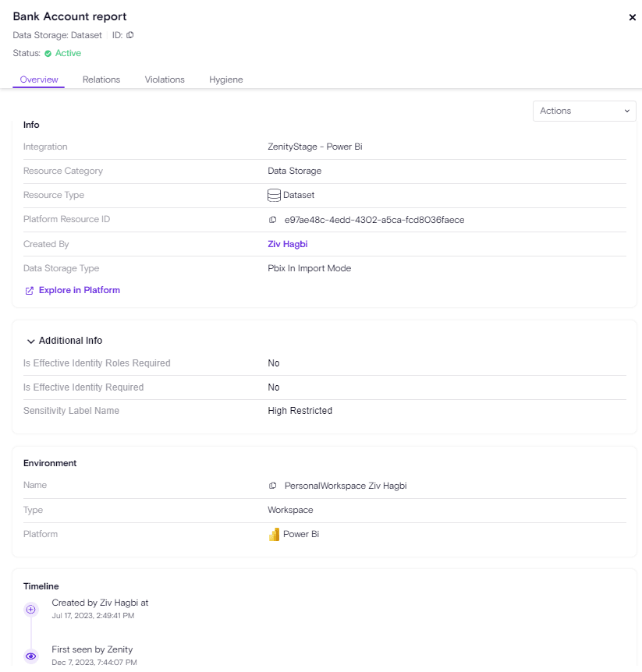This screenshot has width=642, height=672.
Task: Click the Sensitivity Label Name label
Action: tap(71, 411)
